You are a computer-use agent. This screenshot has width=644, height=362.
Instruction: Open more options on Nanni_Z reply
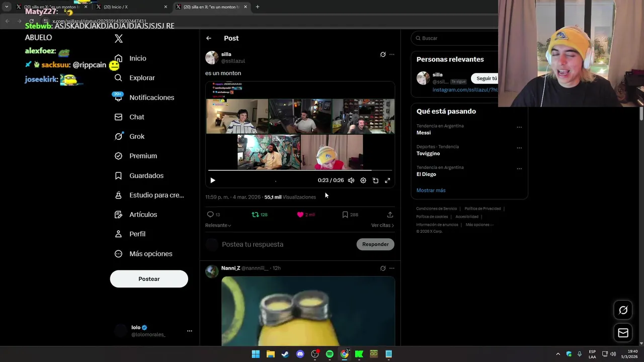click(392, 268)
